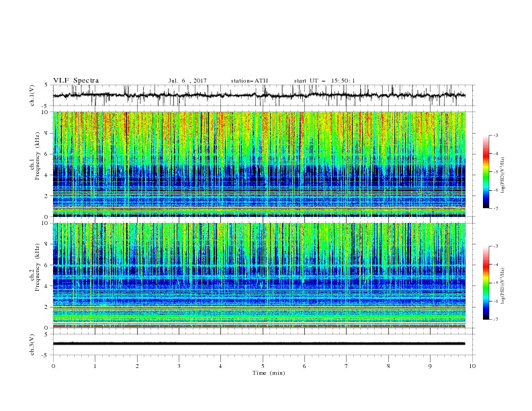
Task: Click the time axis tick label '7'
Action: pos(346,366)
